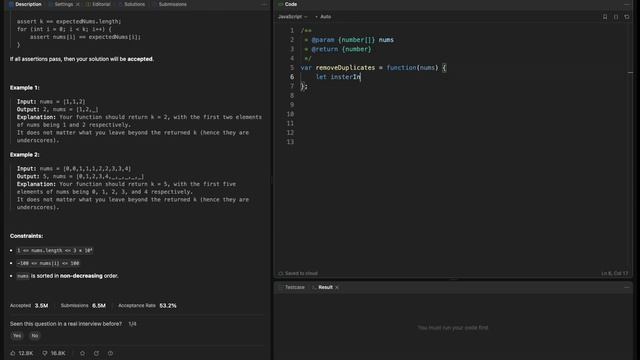
Task: Click the bookmark icon in the code toolbar
Action: 605,17
